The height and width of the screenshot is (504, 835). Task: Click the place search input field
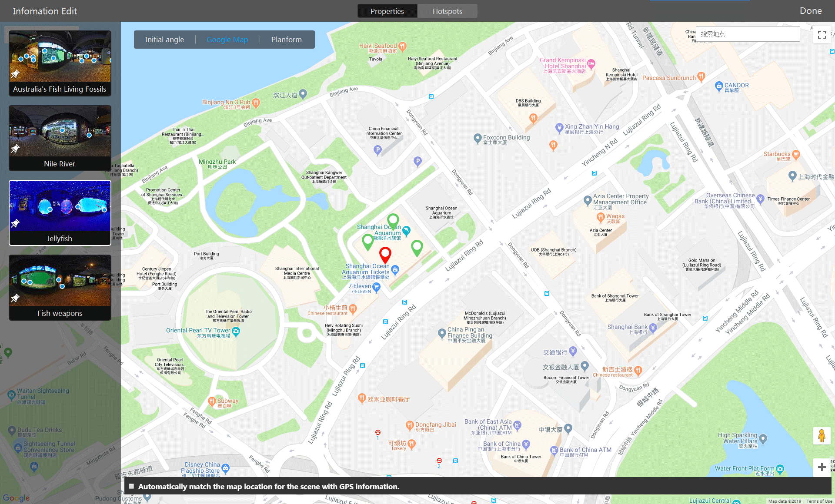click(x=747, y=34)
